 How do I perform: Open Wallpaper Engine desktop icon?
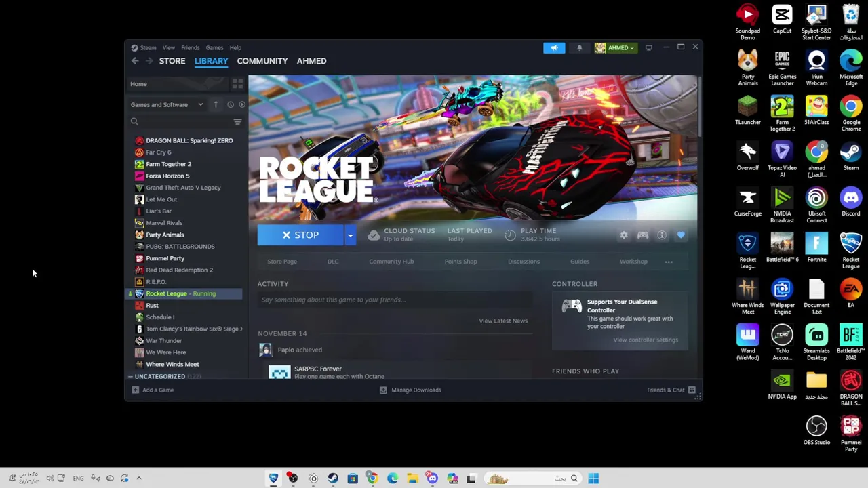click(782, 297)
